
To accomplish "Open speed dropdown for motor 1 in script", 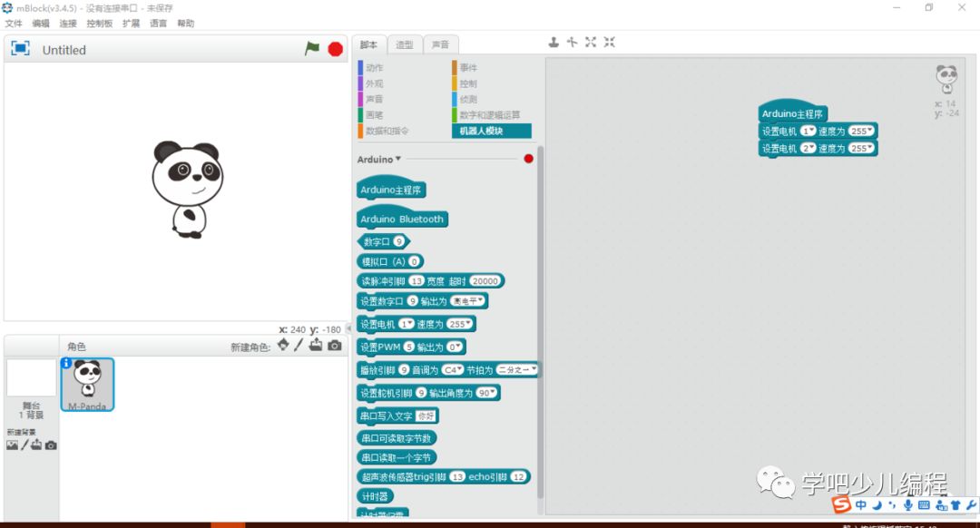I will [x=861, y=131].
